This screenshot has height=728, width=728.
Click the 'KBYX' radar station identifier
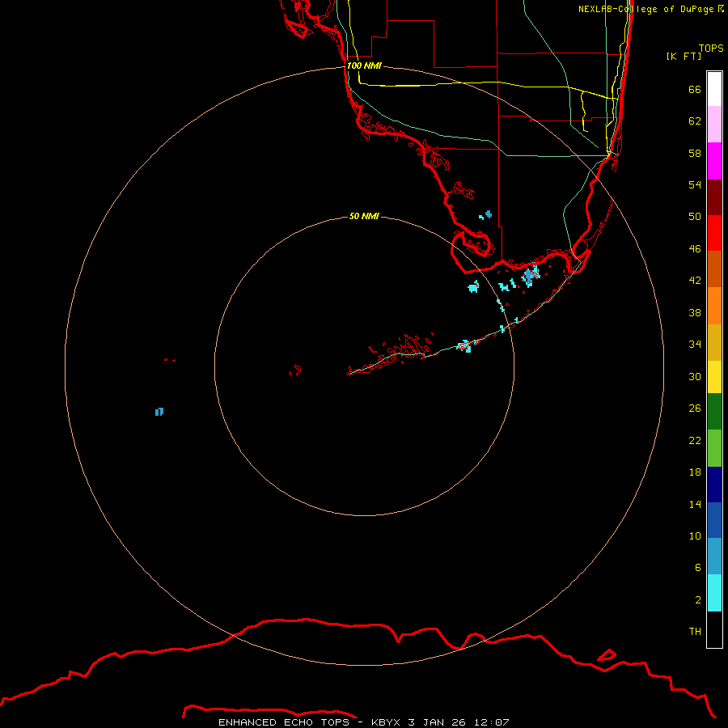click(385, 722)
